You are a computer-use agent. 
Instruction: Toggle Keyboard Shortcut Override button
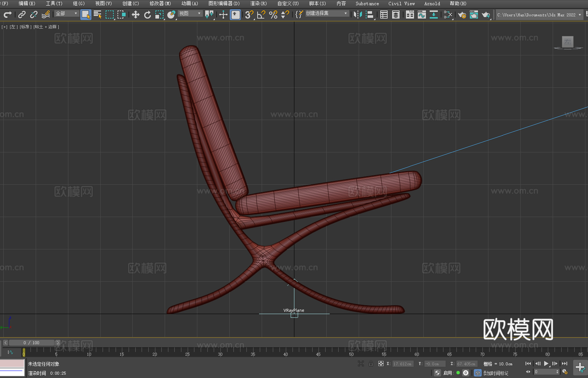(x=235, y=14)
